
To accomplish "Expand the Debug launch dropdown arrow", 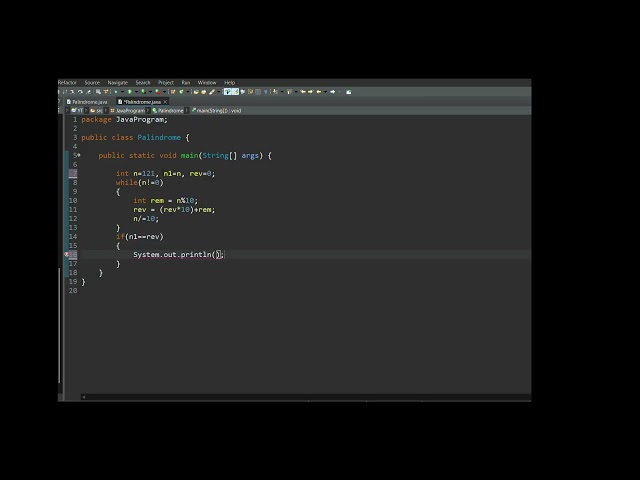I will pyautogui.click(x=122, y=92).
